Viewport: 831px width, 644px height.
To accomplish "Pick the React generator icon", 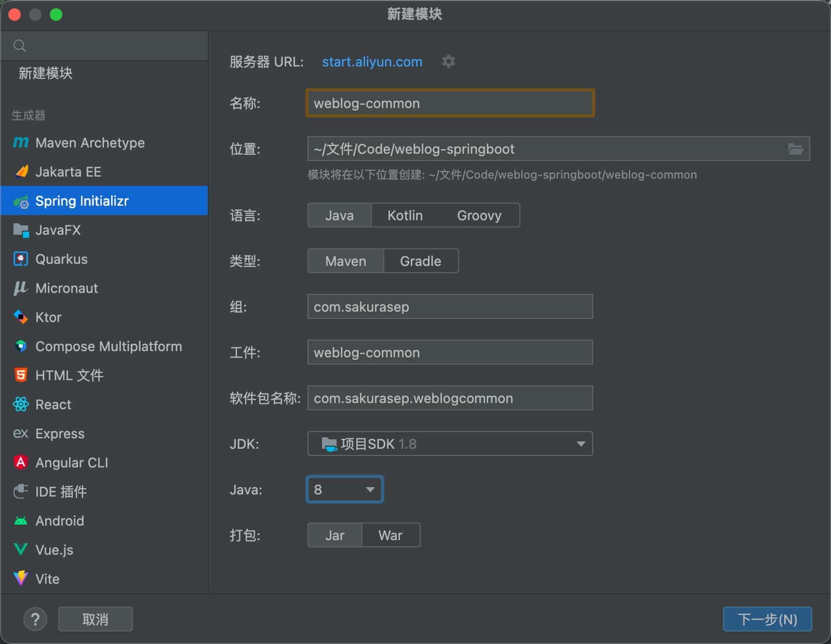I will point(21,405).
